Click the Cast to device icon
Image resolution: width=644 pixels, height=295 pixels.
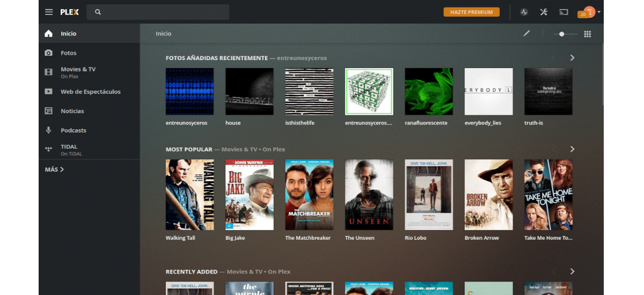point(563,12)
